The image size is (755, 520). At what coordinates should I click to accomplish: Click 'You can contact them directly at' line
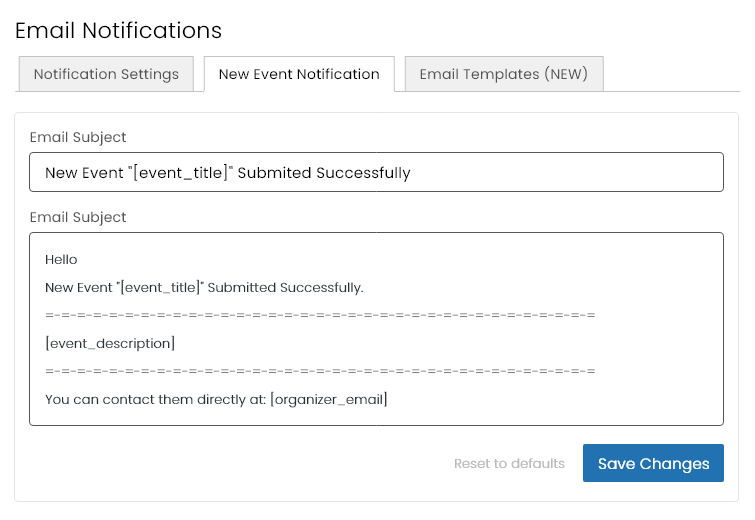pos(216,399)
